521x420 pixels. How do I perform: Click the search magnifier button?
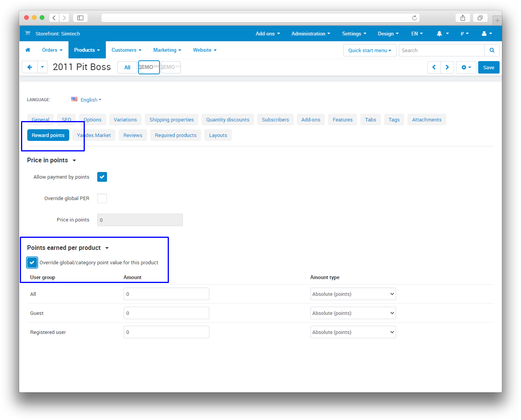click(x=492, y=50)
